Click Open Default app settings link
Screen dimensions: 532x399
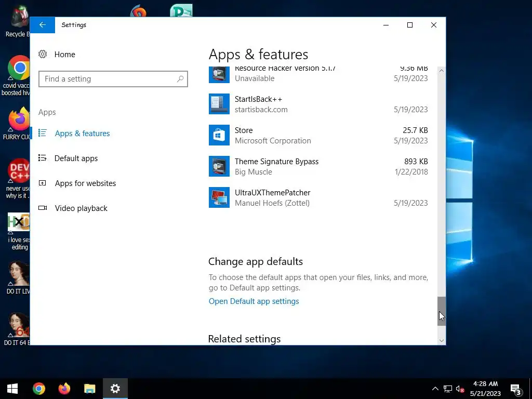(254, 301)
